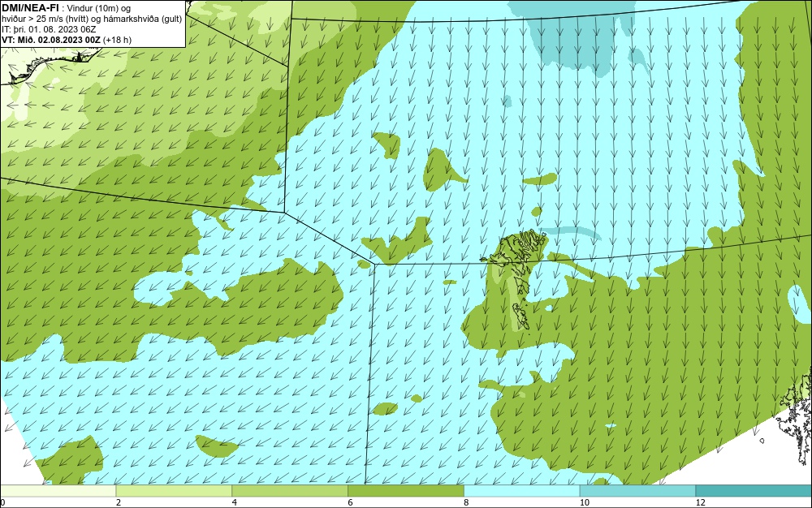Click the DMI/NEA-FI title text
The width and height of the screenshot is (812, 508).
tap(30, 7)
